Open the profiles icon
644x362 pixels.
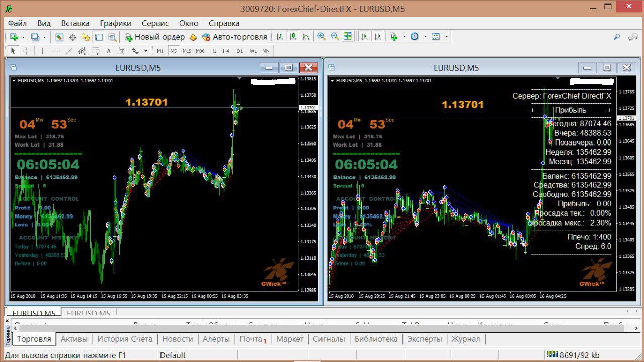tap(35, 37)
